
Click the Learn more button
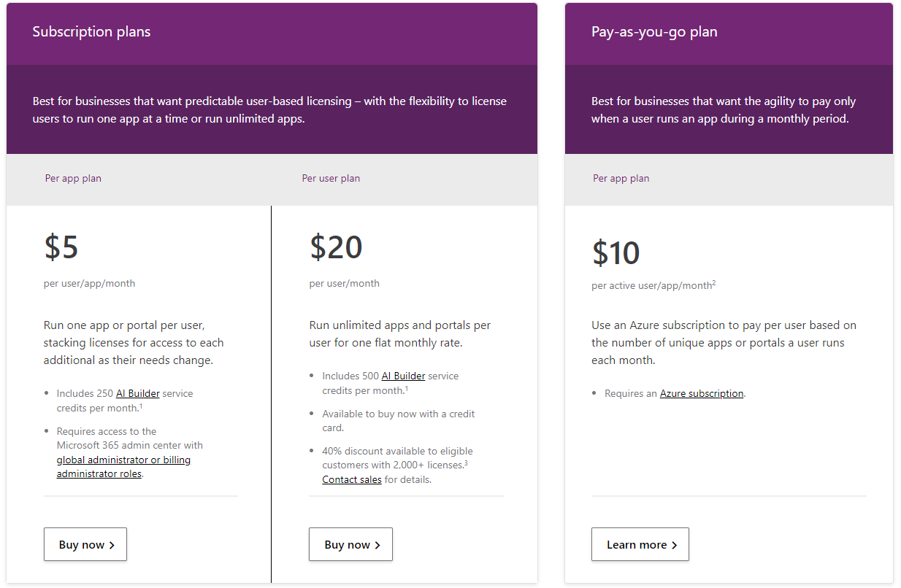[x=640, y=544]
